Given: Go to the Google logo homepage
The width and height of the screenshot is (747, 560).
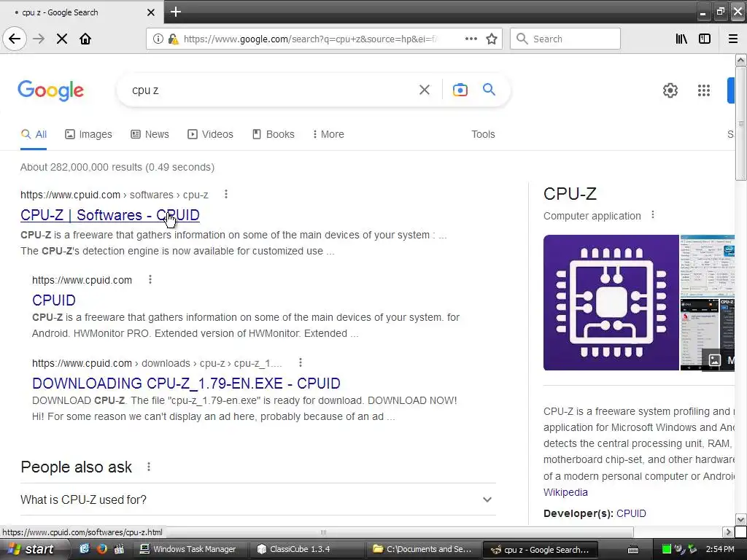Looking at the screenshot, I should pos(51,90).
